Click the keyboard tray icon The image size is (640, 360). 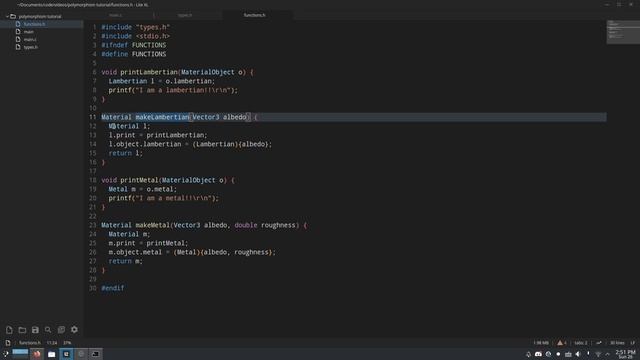[x=568, y=354]
